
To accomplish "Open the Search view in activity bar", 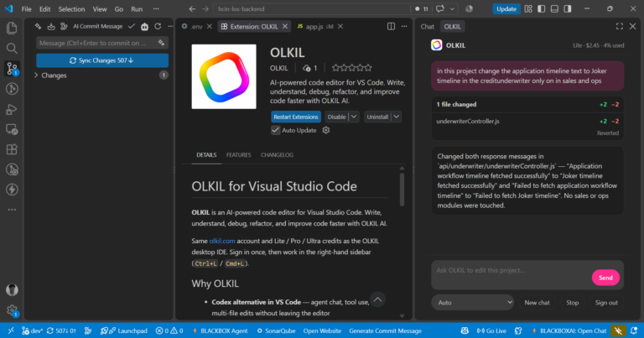I will pyautogui.click(x=12, y=49).
